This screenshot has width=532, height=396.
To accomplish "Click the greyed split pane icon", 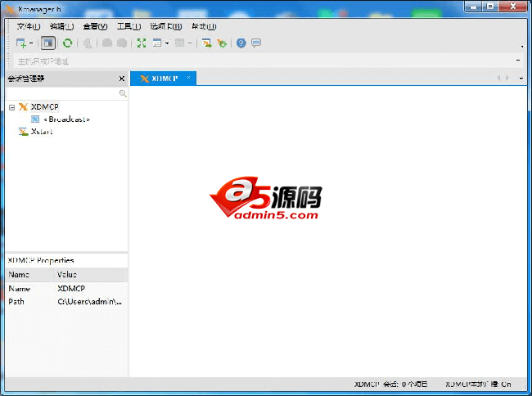I will [179, 43].
